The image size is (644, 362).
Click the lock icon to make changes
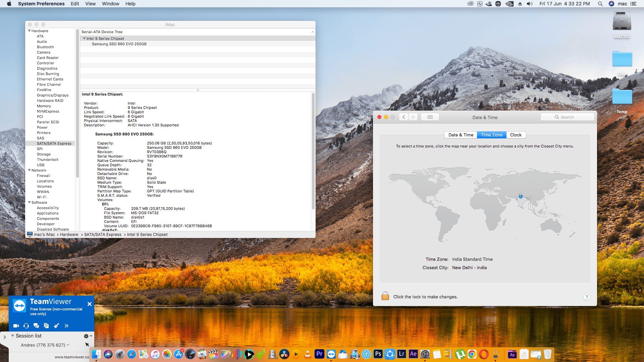[x=385, y=296]
